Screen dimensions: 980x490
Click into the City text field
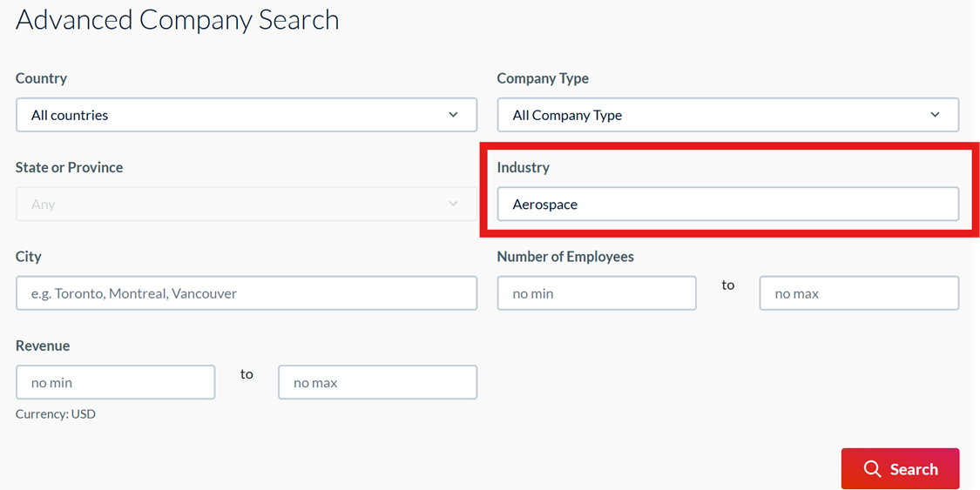point(246,293)
